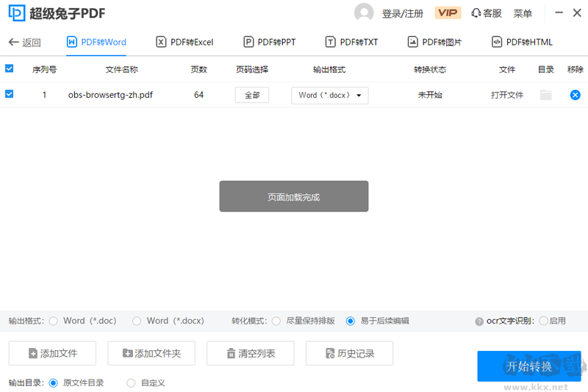Click the 返回 back arrow
This screenshot has height=392, width=588.
click(x=14, y=43)
